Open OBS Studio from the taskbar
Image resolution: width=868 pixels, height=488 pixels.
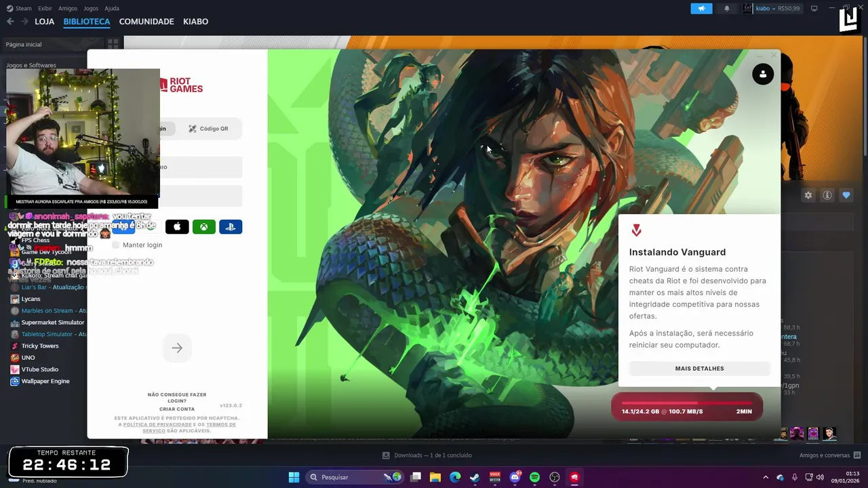click(x=555, y=477)
